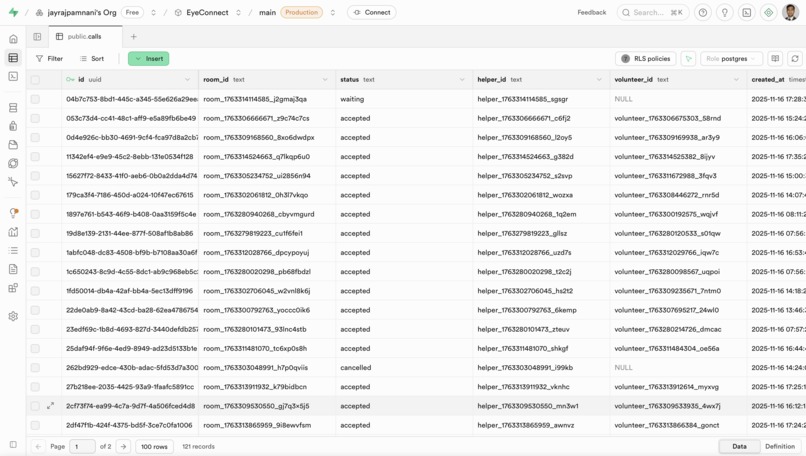Image resolution: width=806 pixels, height=456 pixels.
Task: Select the row with id 0d4e926c
Action: click(x=35, y=137)
